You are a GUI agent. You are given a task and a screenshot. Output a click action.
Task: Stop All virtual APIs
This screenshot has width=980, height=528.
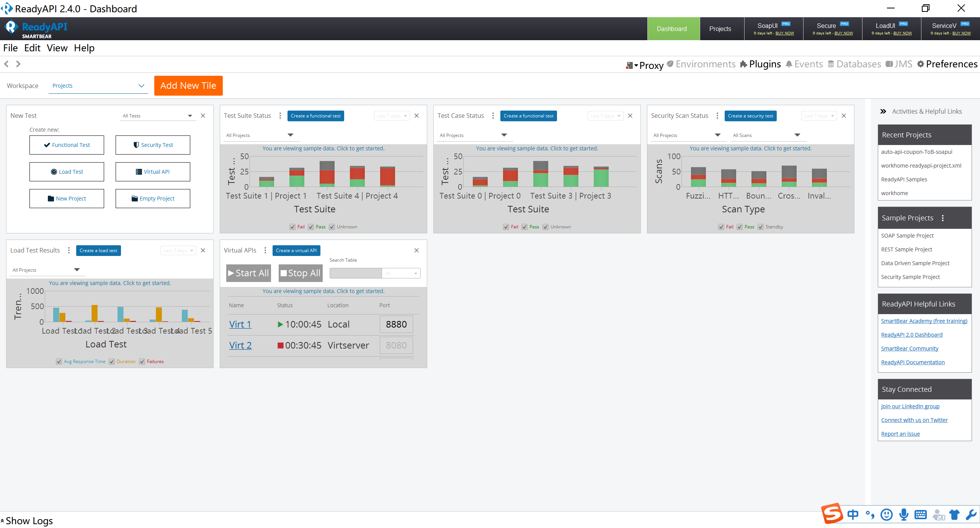301,273
